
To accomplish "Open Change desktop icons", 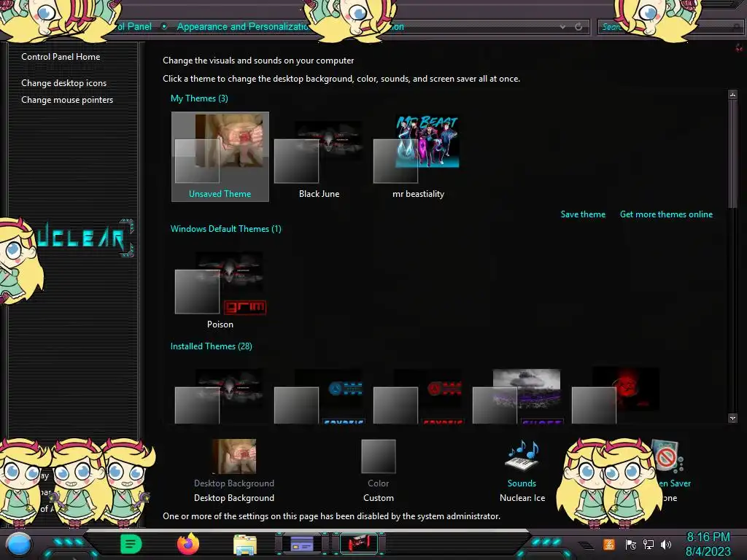I will 64,83.
